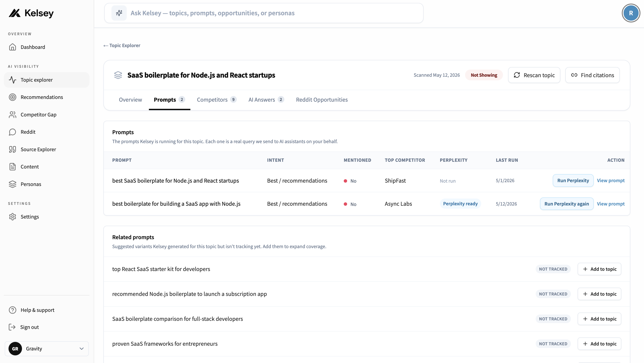Image resolution: width=644 pixels, height=363 pixels.
Task: Open the Competitor Gap people icon
Action: coord(13,115)
